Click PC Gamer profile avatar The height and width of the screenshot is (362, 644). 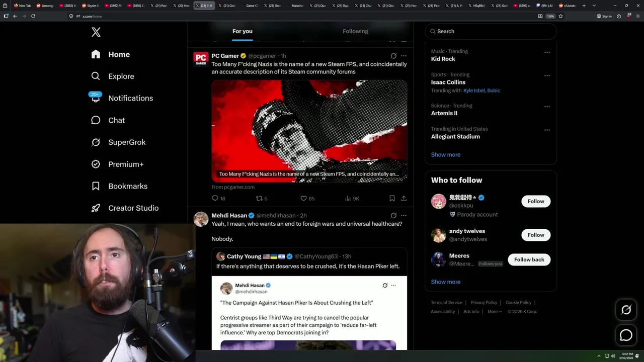(x=201, y=59)
